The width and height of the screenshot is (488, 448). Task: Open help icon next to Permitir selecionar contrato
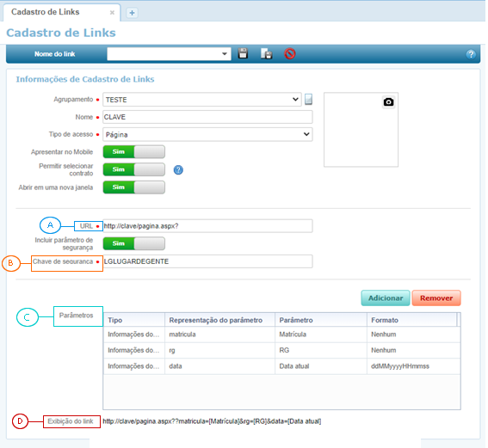pos(178,169)
